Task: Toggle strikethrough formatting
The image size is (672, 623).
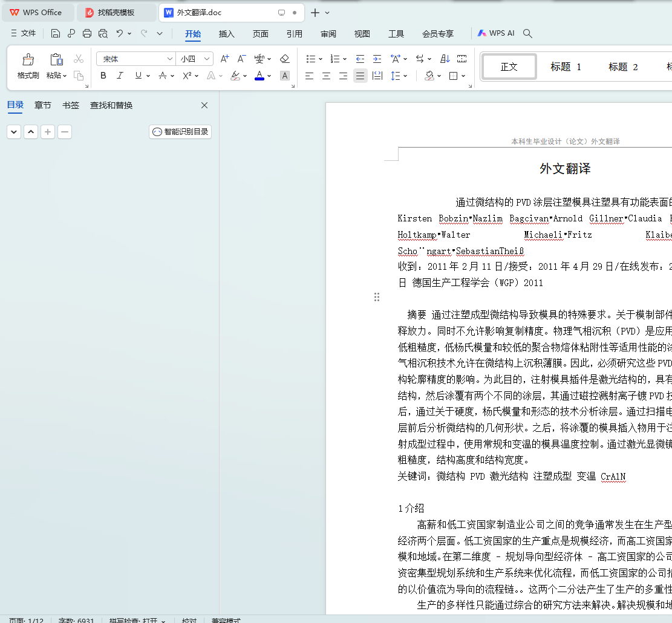Action: point(163,76)
